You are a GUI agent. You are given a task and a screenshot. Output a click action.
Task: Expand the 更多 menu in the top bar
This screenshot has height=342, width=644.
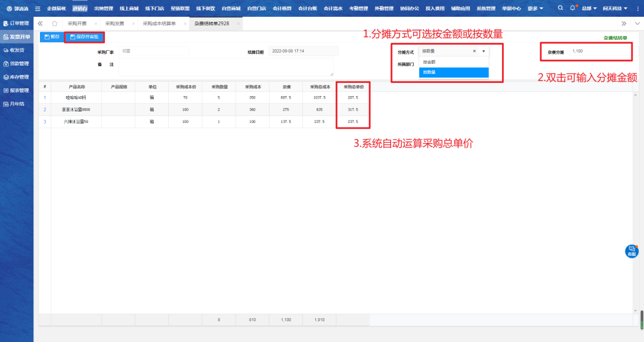[535, 9]
